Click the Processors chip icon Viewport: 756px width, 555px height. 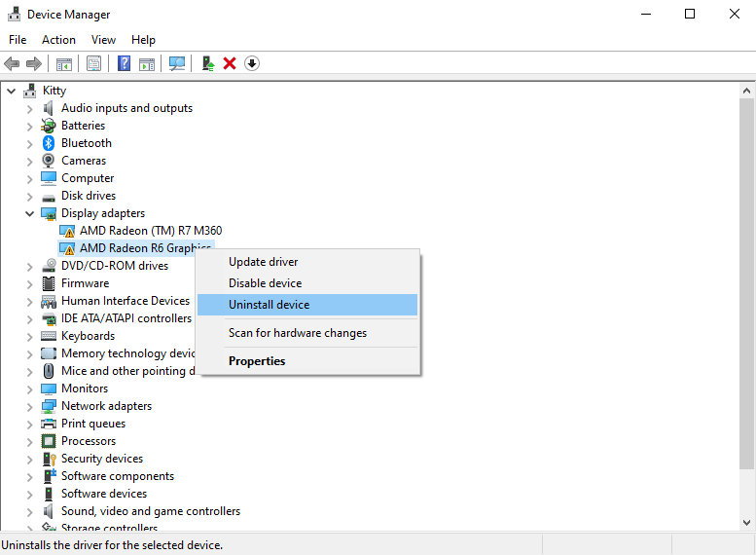(49, 441)
